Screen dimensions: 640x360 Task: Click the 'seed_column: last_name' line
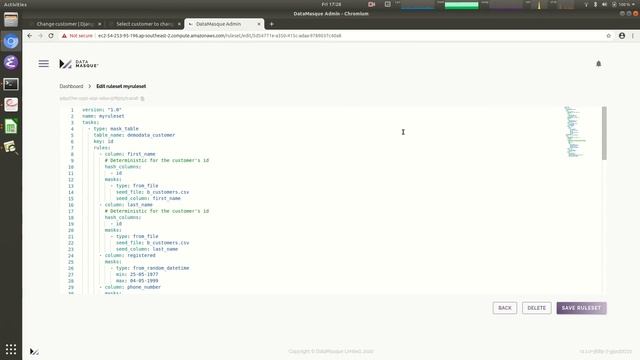point(147,249)
